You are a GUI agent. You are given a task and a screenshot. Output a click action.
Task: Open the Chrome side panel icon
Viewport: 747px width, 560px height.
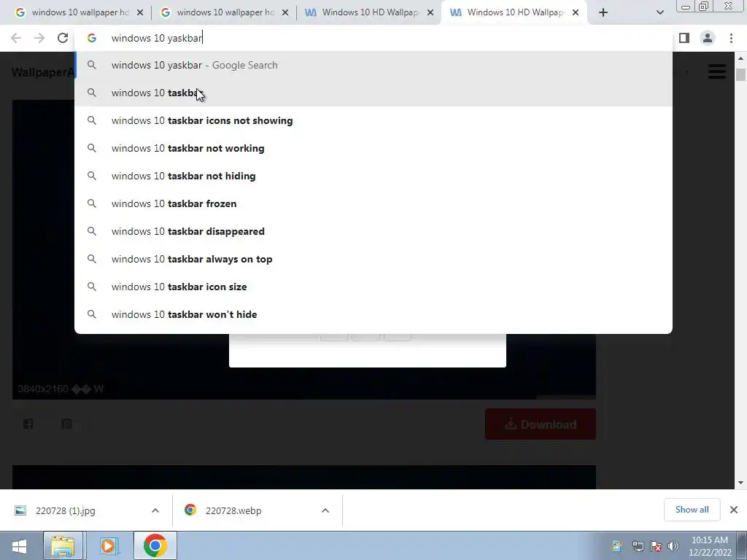684,38
